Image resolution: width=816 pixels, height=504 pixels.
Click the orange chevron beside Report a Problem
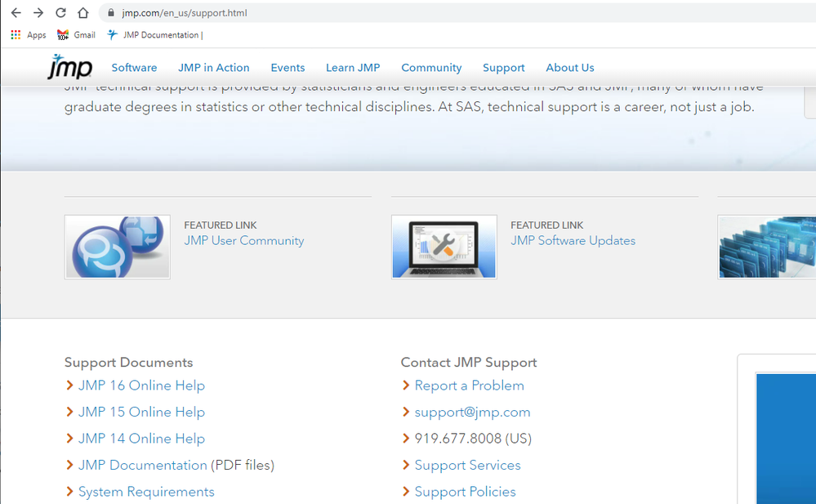click(x=407, y=385)
